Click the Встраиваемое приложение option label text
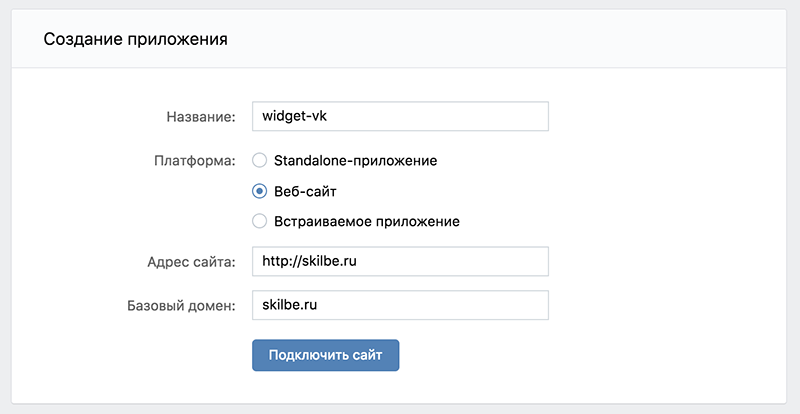 click(366, 222)
